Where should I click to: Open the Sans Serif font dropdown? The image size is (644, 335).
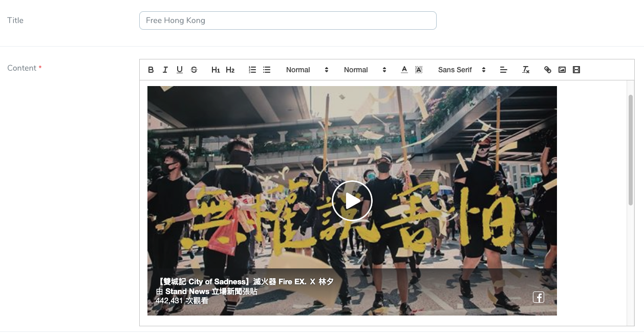pyautogui.click(x=462, y=70)
